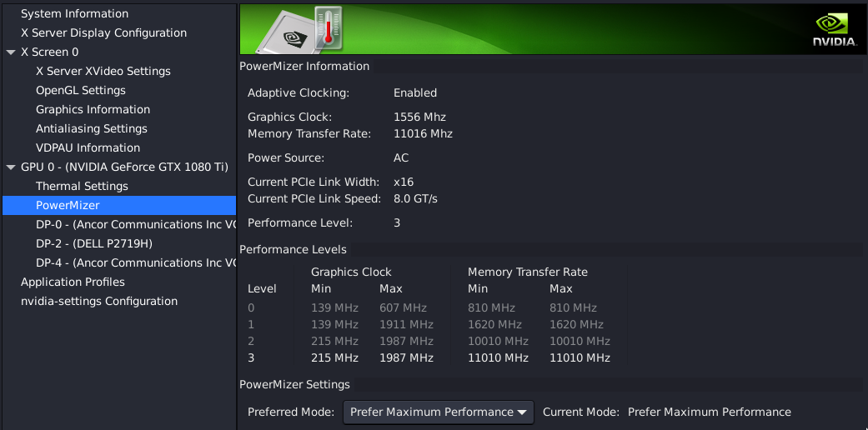Collapse the GPU 0 GeForce GTX 1080 Ti node

[x=11, y=167]
